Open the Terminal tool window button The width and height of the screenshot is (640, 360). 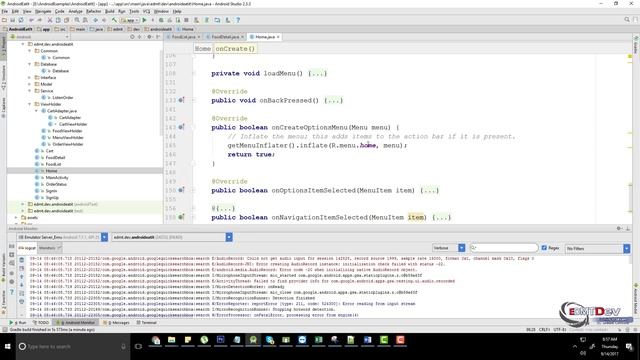(x=146, y=322)
